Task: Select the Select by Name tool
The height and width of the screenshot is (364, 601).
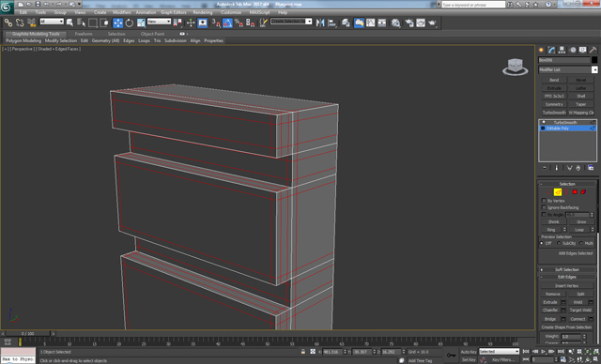Action: tap(82, 23)
